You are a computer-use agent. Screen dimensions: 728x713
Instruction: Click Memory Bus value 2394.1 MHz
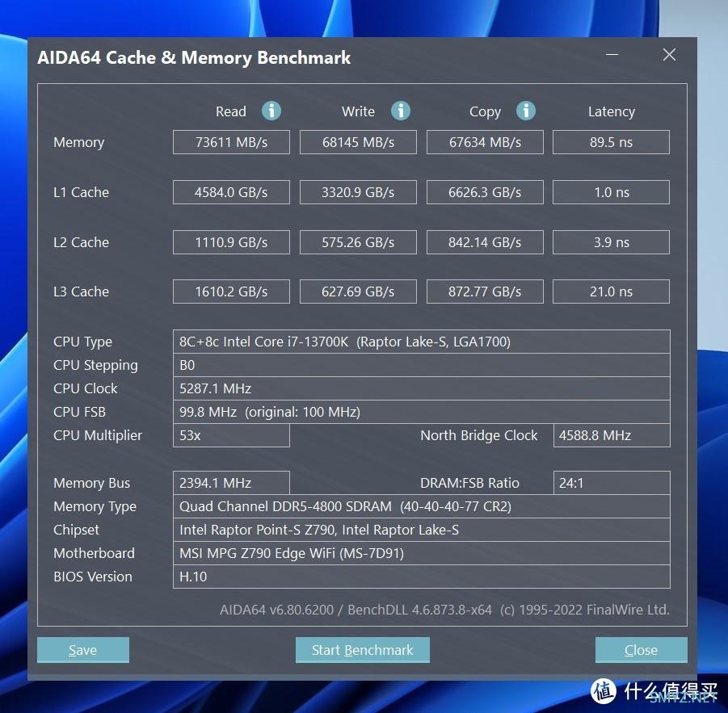pyautogui.click(x=231, y=483)
